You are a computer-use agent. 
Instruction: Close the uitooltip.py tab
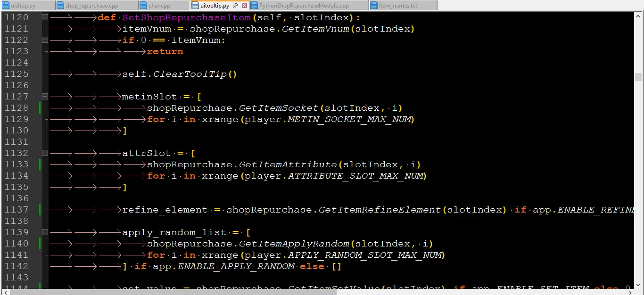coord(244,6)
